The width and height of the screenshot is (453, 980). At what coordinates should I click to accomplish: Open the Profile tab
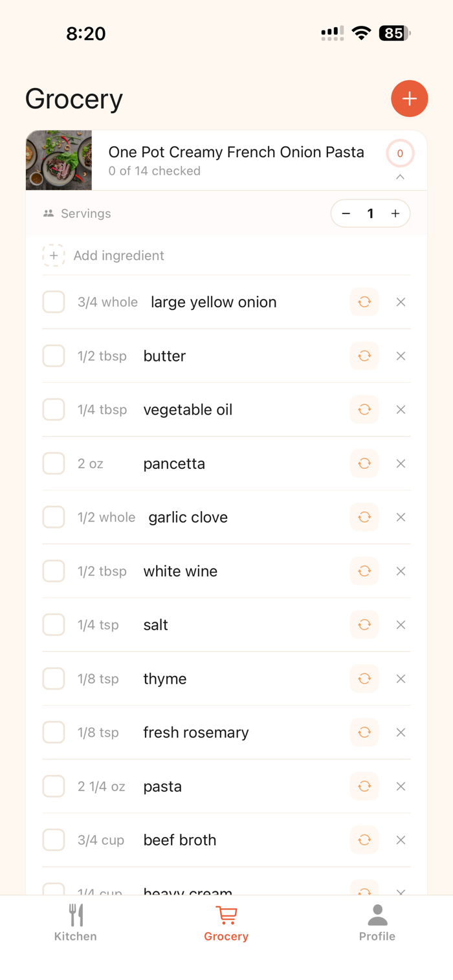[377, 922]
